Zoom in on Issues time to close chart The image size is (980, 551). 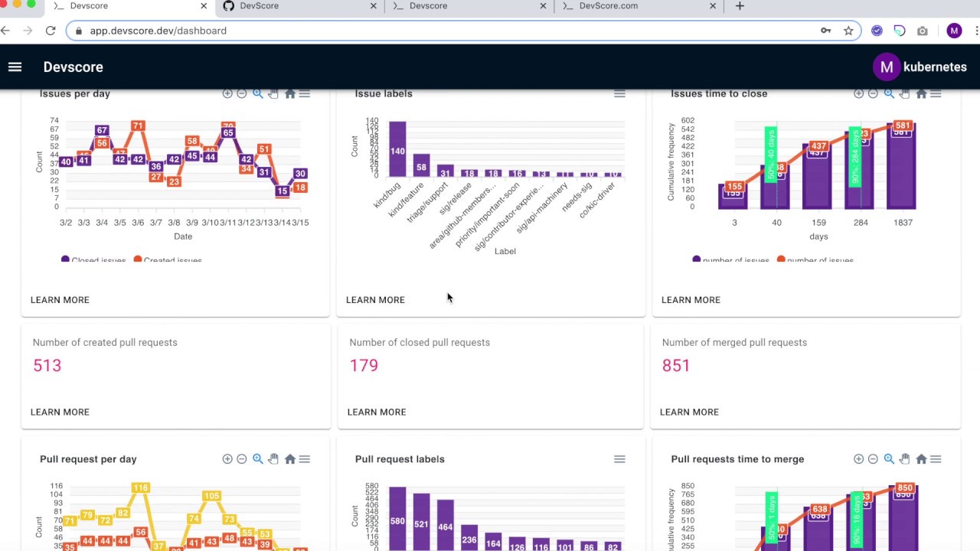[x=858, y=93]
